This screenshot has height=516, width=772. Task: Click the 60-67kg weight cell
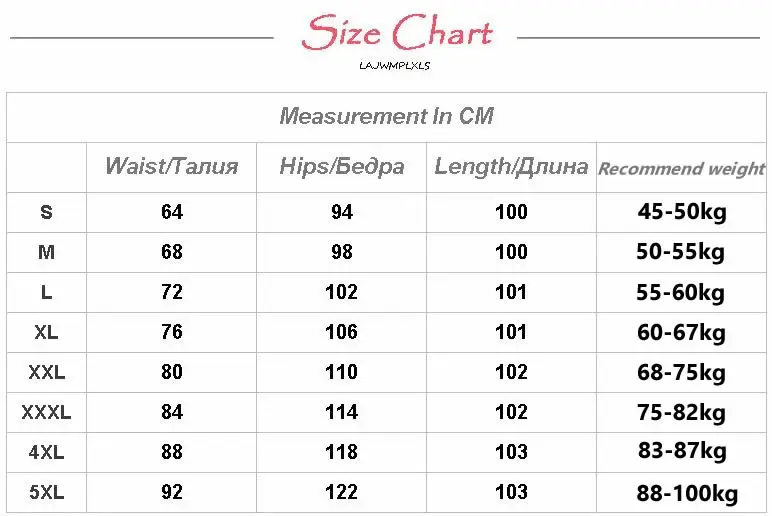point(681,333)
